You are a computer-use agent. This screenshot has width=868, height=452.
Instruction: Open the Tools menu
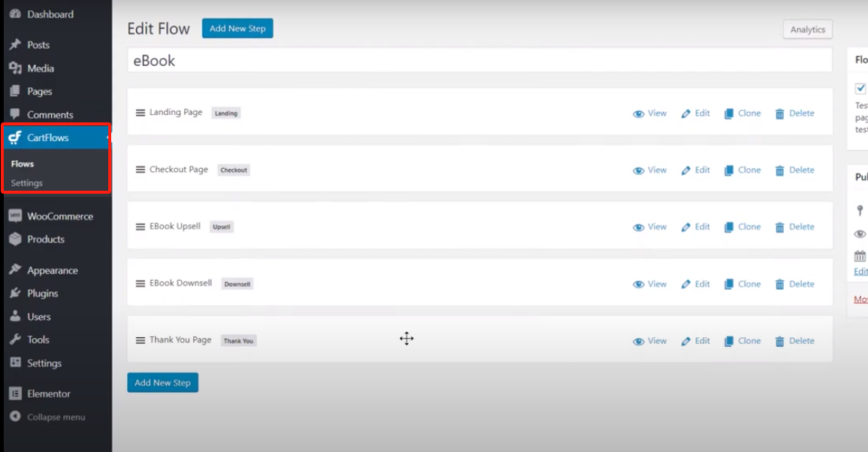(x=38, y=339)
